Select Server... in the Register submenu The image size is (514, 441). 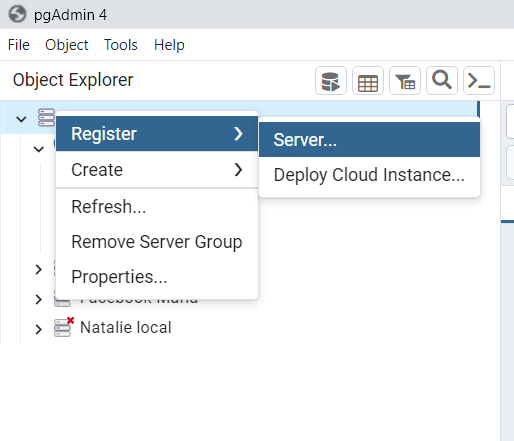[x=369, y=139]
